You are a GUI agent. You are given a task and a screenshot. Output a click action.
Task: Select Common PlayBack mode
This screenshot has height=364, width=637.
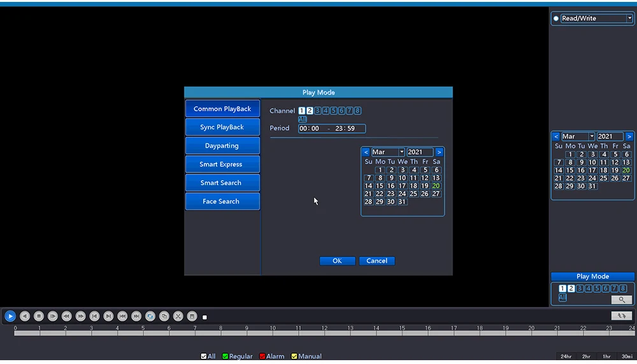tap(222, 109)
